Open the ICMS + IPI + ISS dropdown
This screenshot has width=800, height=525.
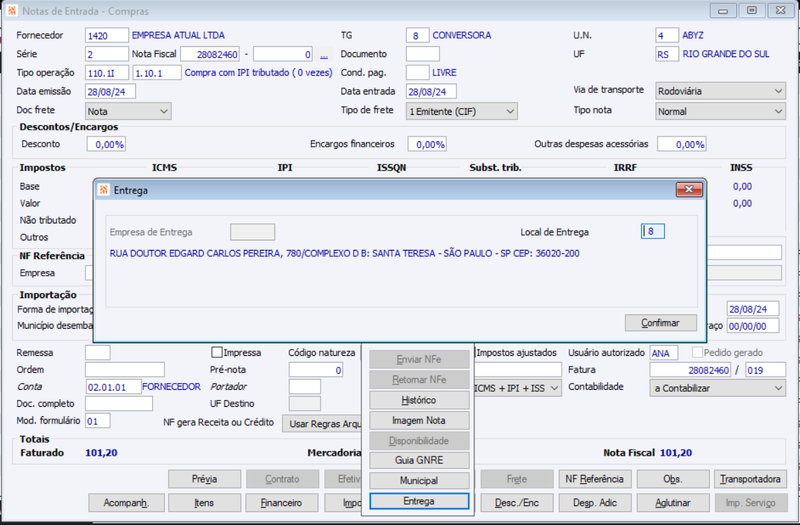click(x=518, y=388)
